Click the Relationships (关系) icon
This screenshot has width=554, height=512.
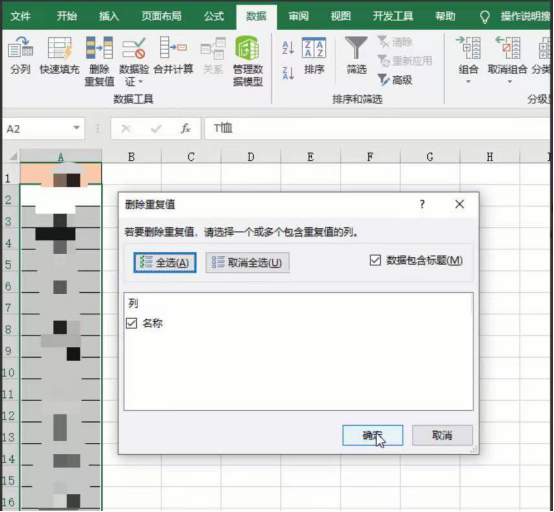pyautogui.click(x=213, y=55)
